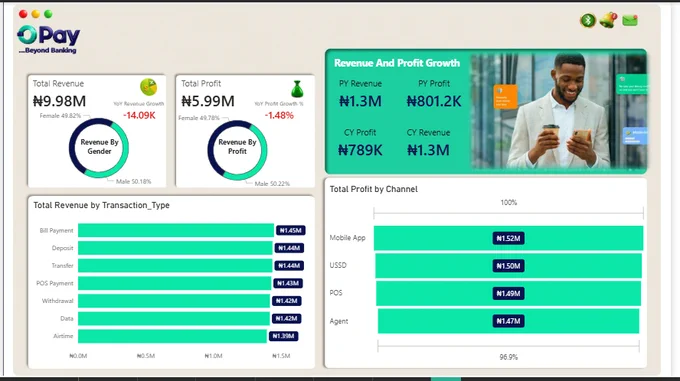
Task: Click the Total Revenue pie chart icon
Action: click(x=148, y=87)
